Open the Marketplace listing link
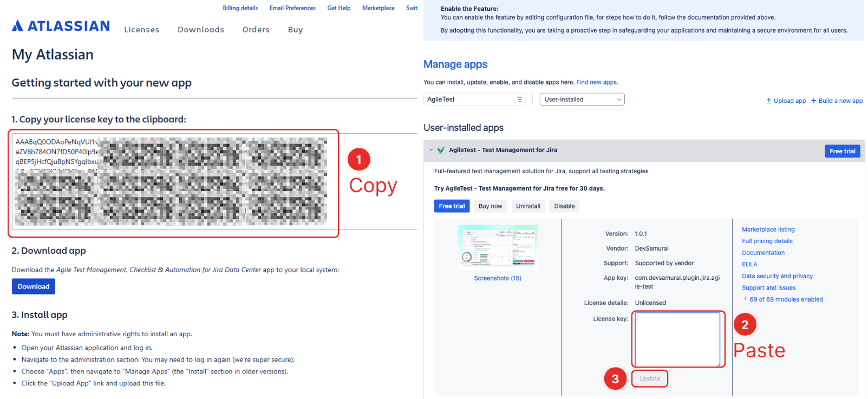Screen dimensions: 868x399 pyautogui.click(x=768, y=230)
